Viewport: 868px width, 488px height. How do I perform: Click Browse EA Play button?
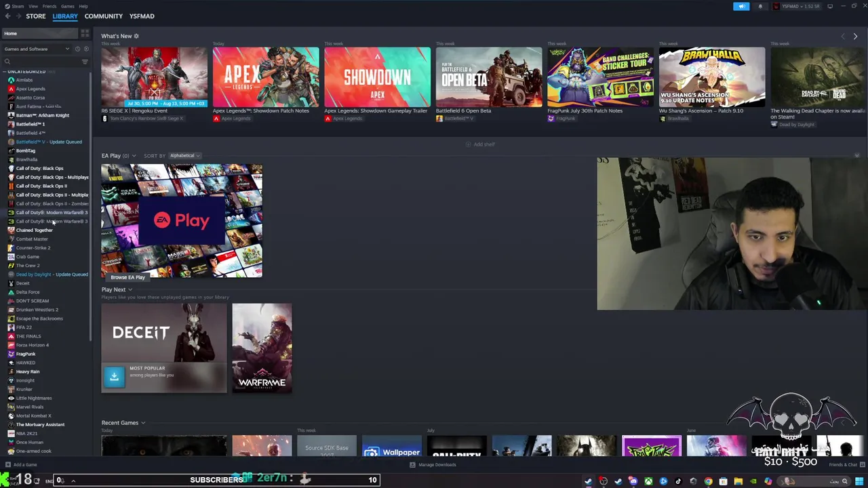tap(127, 277)
